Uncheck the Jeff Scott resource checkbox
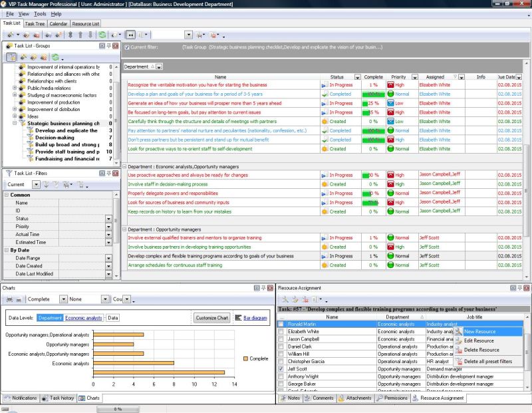Image resolution: width=532 pixels, height=413 pixels. pos(281,368)
